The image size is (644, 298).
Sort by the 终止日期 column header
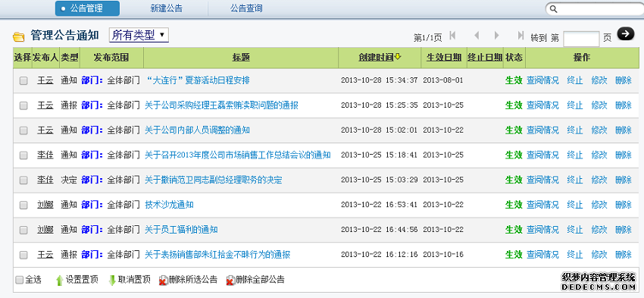coord(485,58)
